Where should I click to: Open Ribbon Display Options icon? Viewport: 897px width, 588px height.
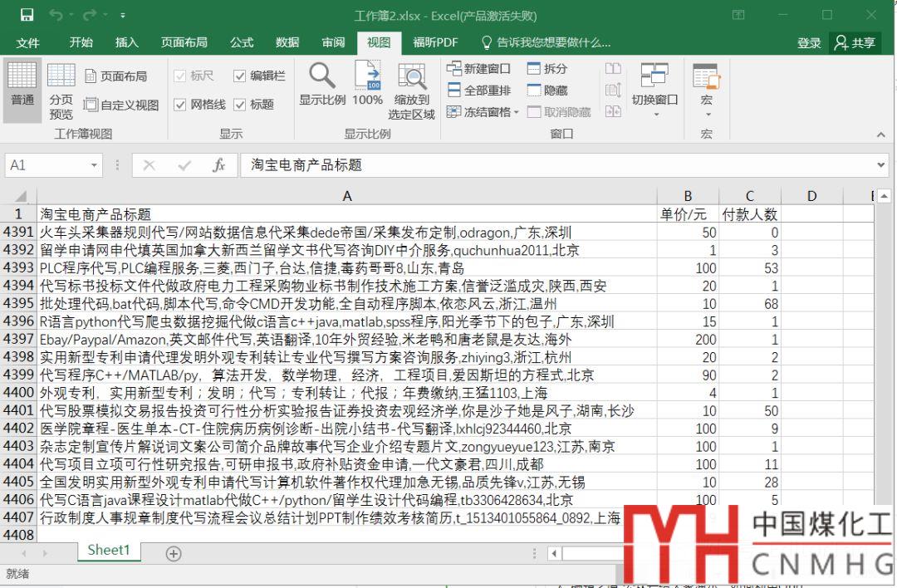(x=738, y=15)
